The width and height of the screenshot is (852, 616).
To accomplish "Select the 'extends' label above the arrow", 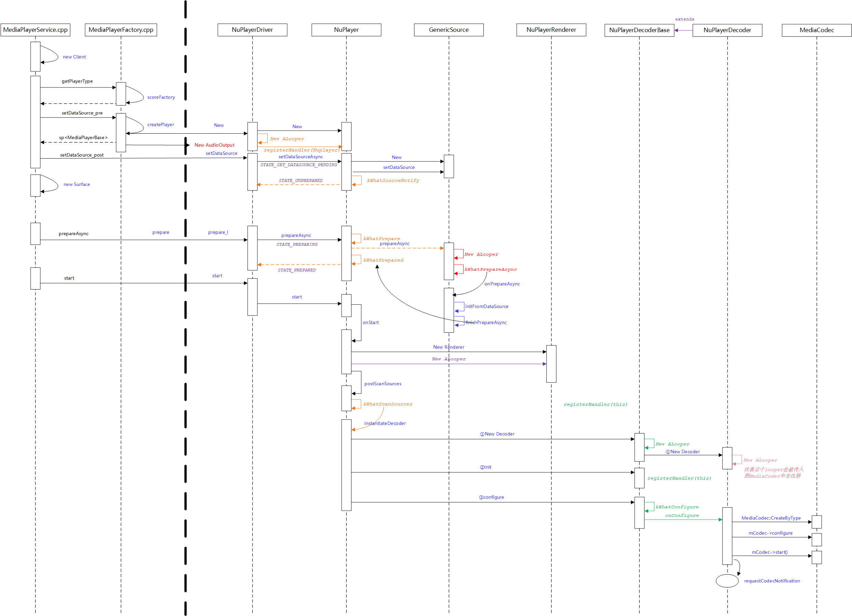I will tap(684, 19).
